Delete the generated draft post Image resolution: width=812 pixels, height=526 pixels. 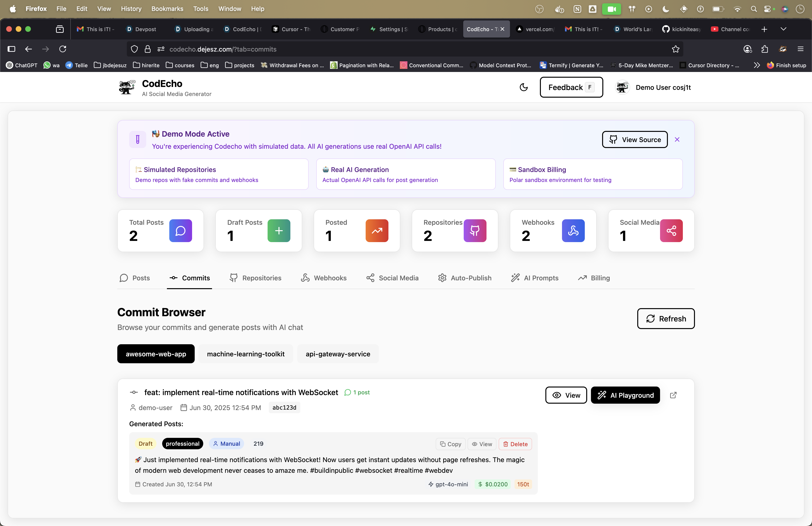[x=515, y=444]
